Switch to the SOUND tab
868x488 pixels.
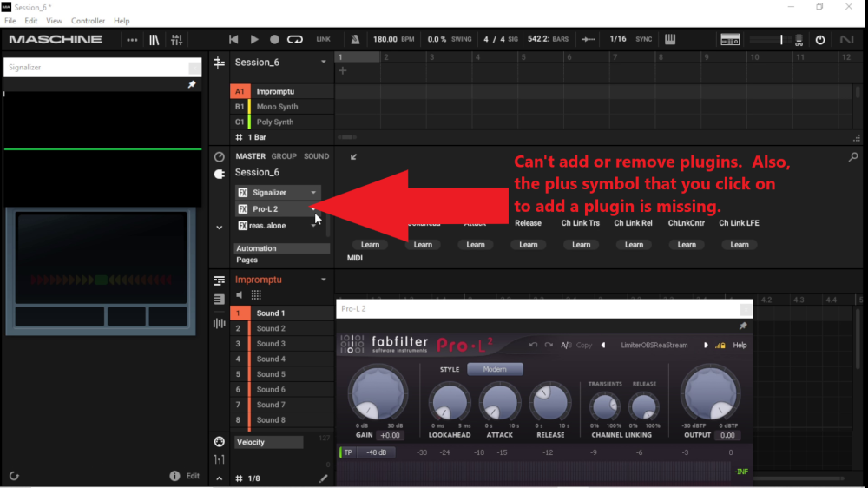316,156
